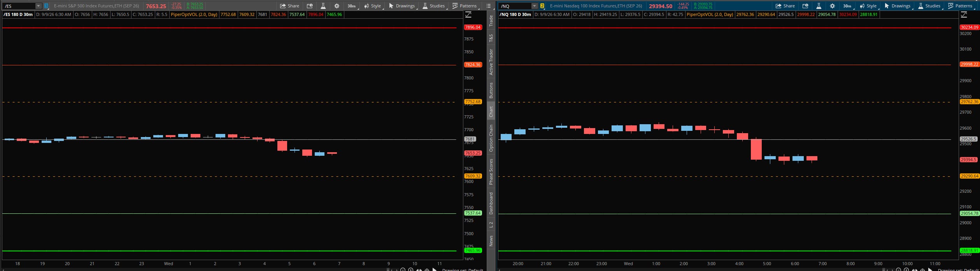Screen dimensions: 980x271
Task: Click the price axis chart icon on /NQ
Action: 964,14
